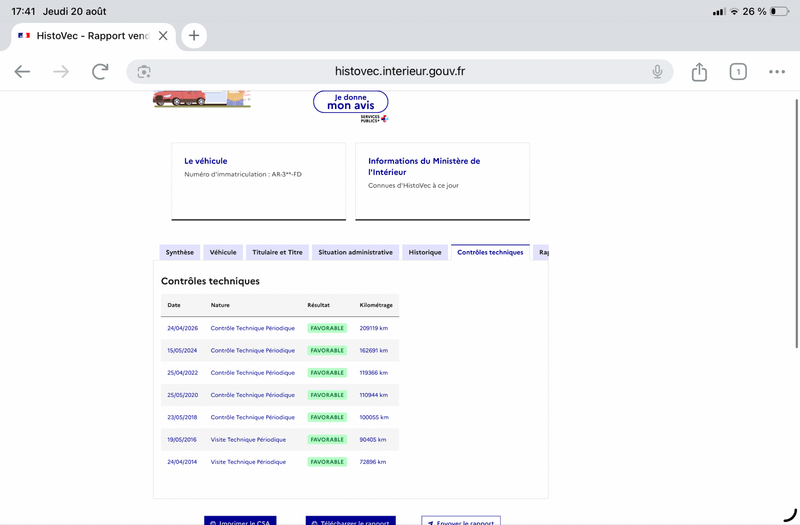The width and height of the screenshot is (800, 525).
Task: Click FAVORABLE badge in the 24/04/2014 row
Action: click(327, 462)
